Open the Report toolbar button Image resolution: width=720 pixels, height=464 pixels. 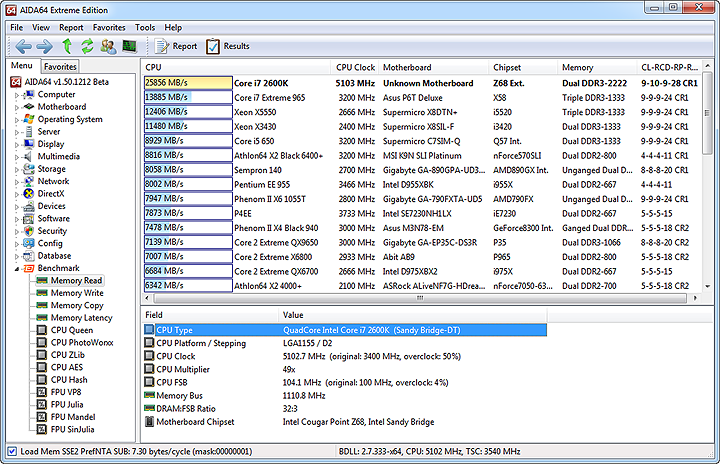[x=176, y=46]
